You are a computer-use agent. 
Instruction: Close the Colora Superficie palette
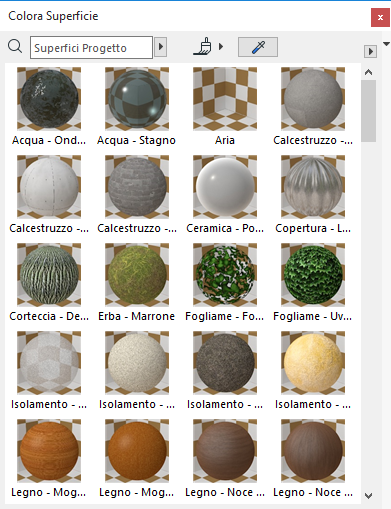(x=380, y=18)
